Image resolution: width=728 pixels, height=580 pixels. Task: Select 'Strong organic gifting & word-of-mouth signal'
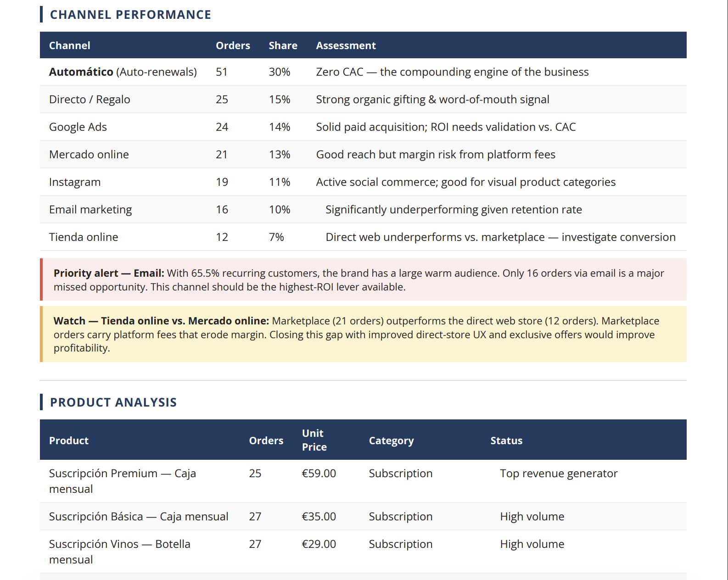pos(432,100)
